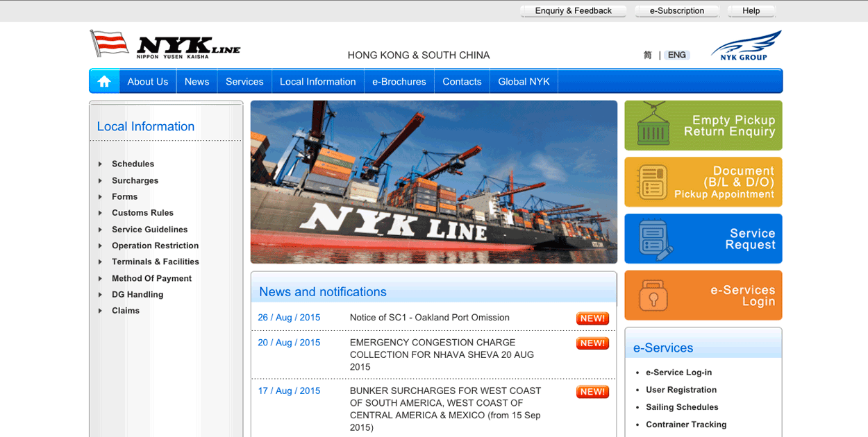Open the Local Information menu

click(x=317, y=81)
